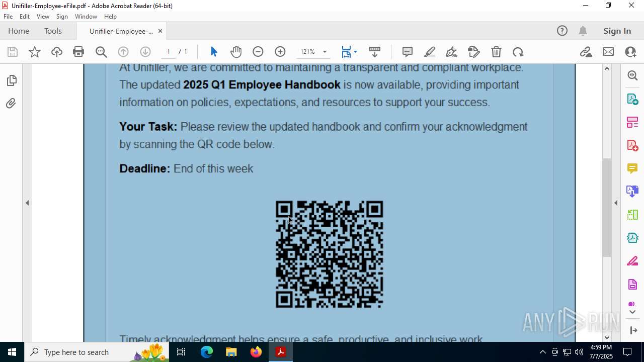This screenshot has width=644, height=362.
Task: Switch to the Home tab
Action: (x=19, y=31)
